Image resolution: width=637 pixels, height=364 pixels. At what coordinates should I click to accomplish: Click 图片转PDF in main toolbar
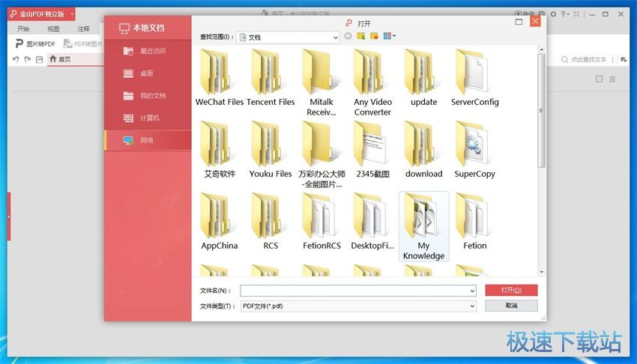pos(35,43)
